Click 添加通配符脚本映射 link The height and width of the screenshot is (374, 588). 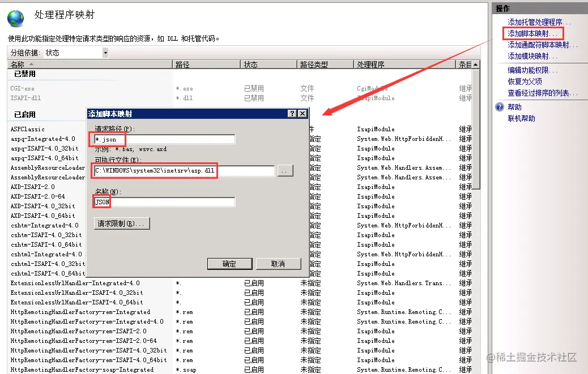click(x=542, y=45)
